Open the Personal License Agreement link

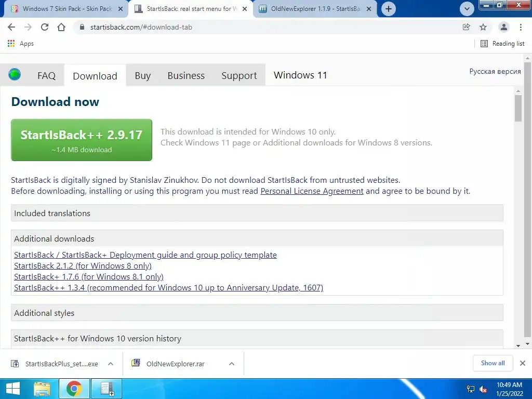312,191
